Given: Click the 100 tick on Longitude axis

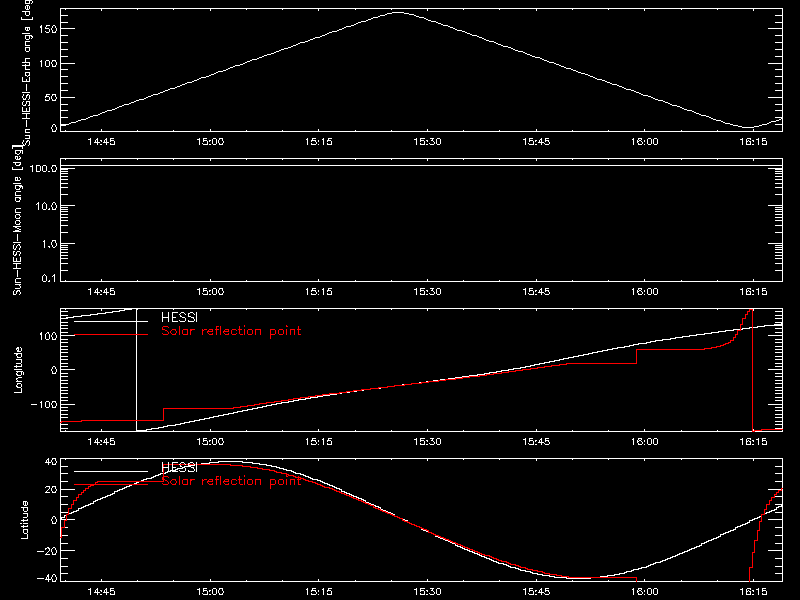Looking at the screenshot, I should click(x=48, y=336).
